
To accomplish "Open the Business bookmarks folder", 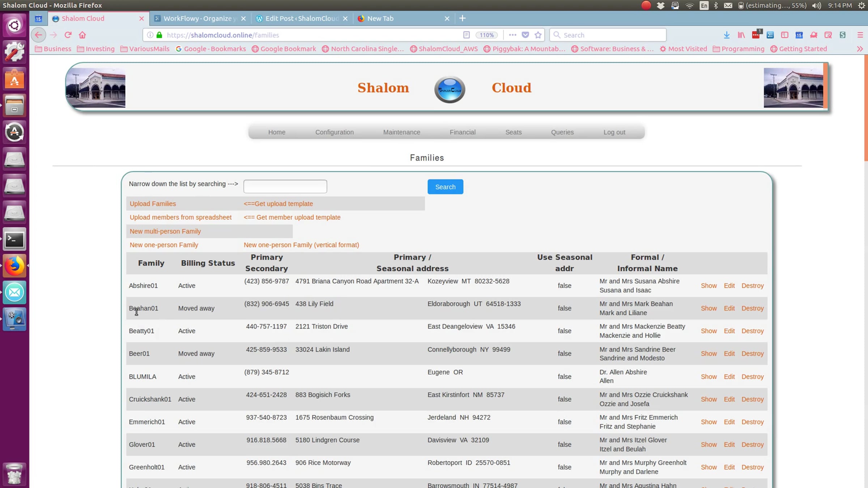I will (x=53, y=49).
